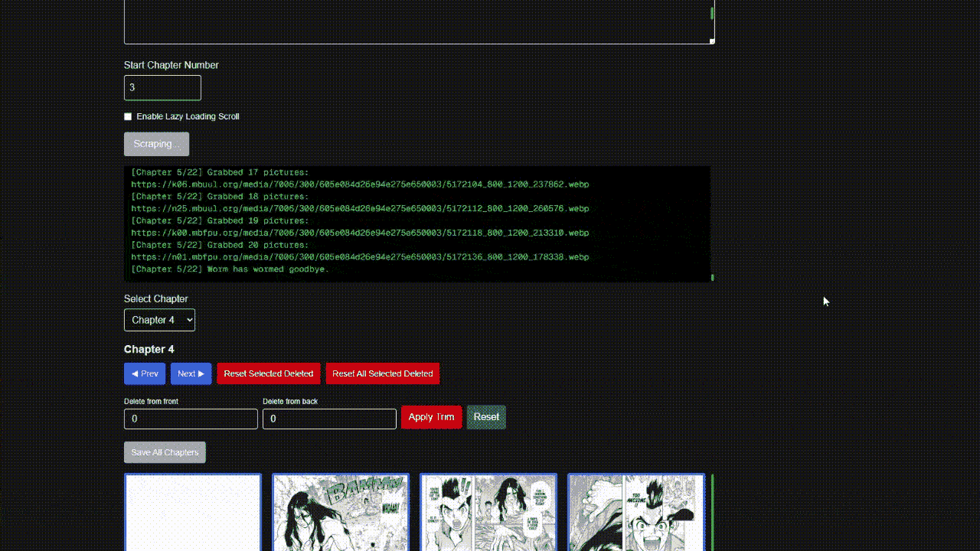Select the second manga page thumbnail
The width and height of the screenshot is (980, 551).
point(341,512)
